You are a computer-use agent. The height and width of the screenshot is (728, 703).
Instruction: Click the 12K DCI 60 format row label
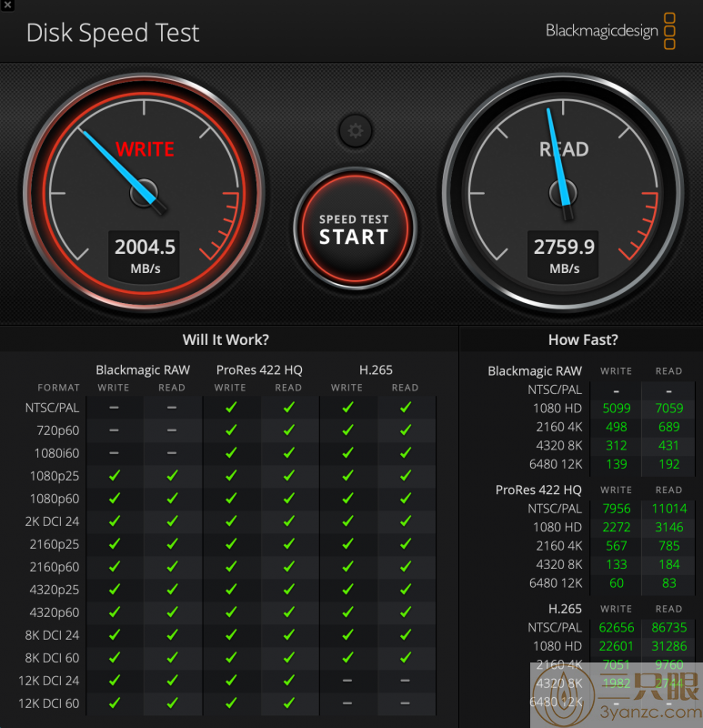pyautogui.click(x=49, y=703)
